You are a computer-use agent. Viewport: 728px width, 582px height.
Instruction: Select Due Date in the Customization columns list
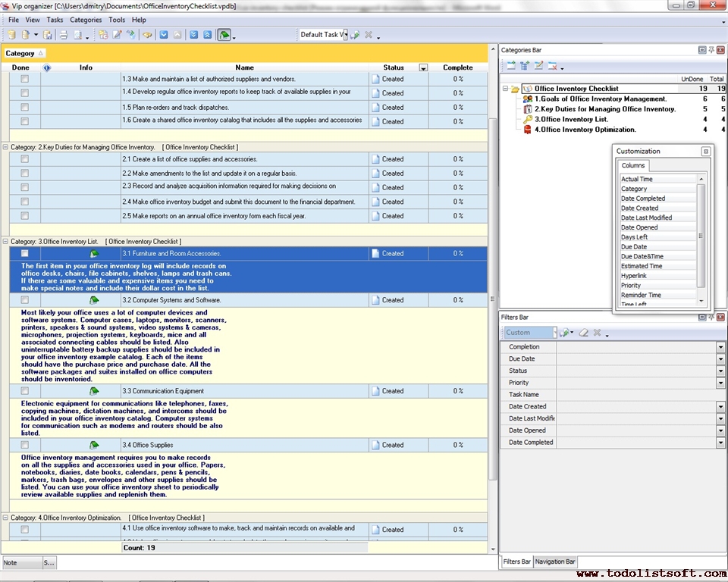click(x=634, y=246)
